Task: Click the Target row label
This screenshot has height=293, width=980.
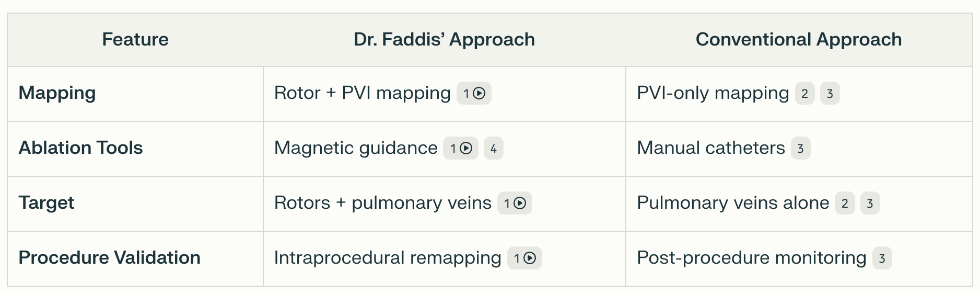Action: tap(46, 203)
